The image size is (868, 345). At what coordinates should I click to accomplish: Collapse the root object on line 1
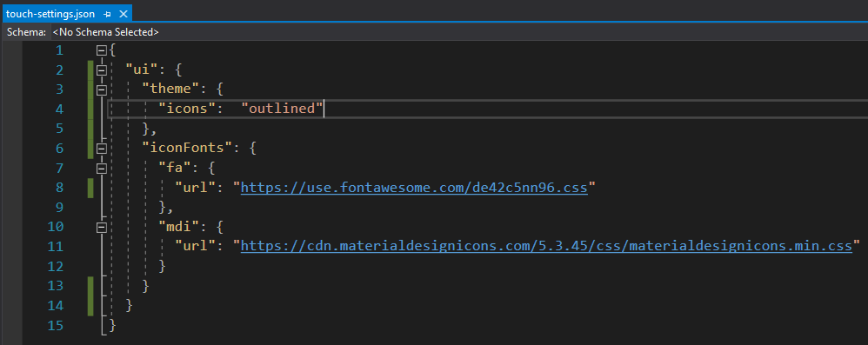[x=101, y=51]
